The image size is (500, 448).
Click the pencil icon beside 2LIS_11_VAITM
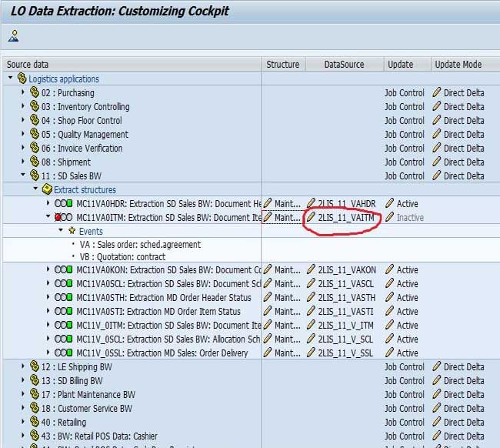tap(312, 217)
